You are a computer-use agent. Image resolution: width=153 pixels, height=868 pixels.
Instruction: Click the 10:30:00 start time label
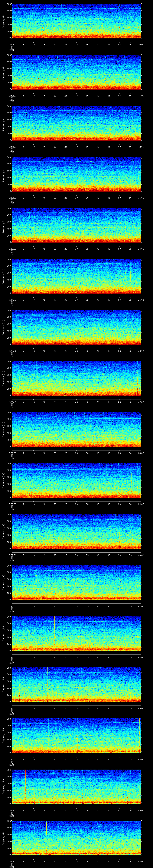click(12, 96)
